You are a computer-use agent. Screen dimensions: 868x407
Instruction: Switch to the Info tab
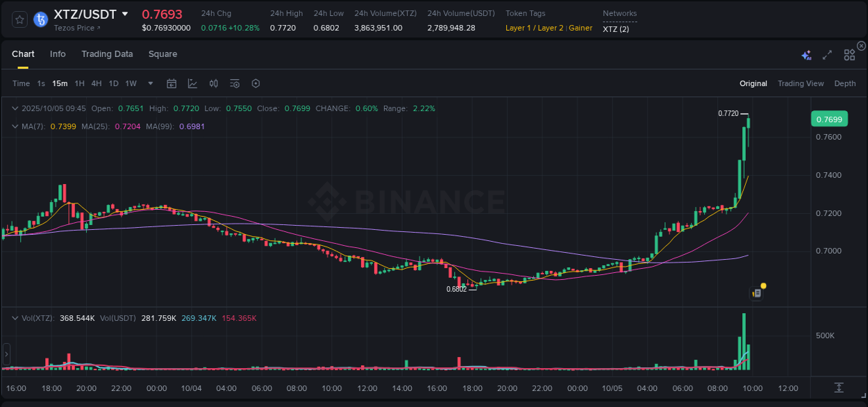tap(58, 53)
